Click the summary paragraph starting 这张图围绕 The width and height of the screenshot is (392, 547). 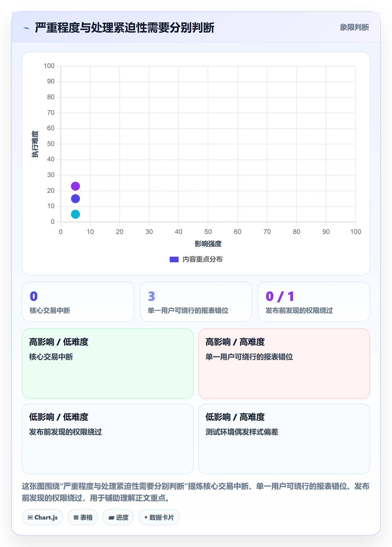point(196,492)
